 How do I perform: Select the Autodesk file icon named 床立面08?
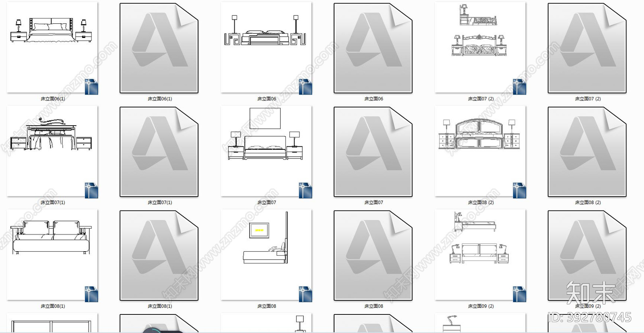tap(373, 255)
